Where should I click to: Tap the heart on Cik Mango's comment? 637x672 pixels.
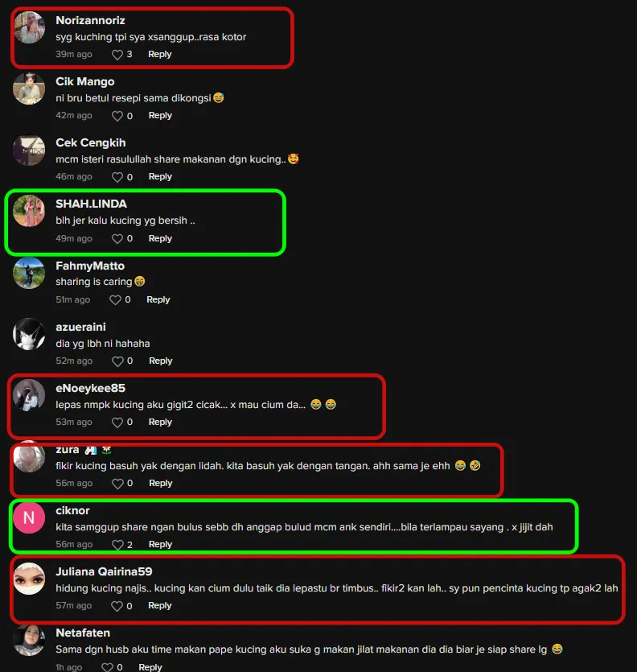pyautogui.click(x=117, y=116)
